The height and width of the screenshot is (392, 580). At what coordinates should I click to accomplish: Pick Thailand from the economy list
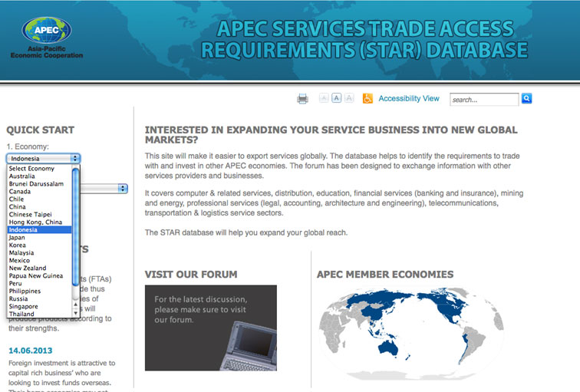[x=40, y=314]
